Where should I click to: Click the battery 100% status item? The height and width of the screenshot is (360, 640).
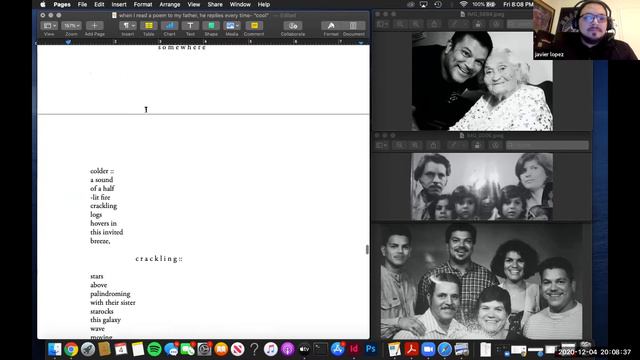coord(484,4)
